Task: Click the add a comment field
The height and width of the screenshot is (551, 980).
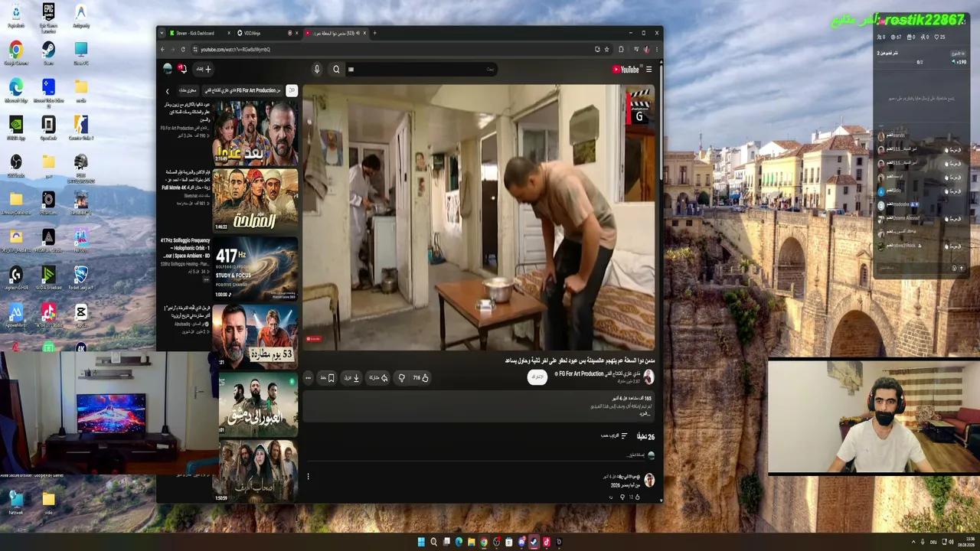Action: pyautogui.click(x=475, y=455)
